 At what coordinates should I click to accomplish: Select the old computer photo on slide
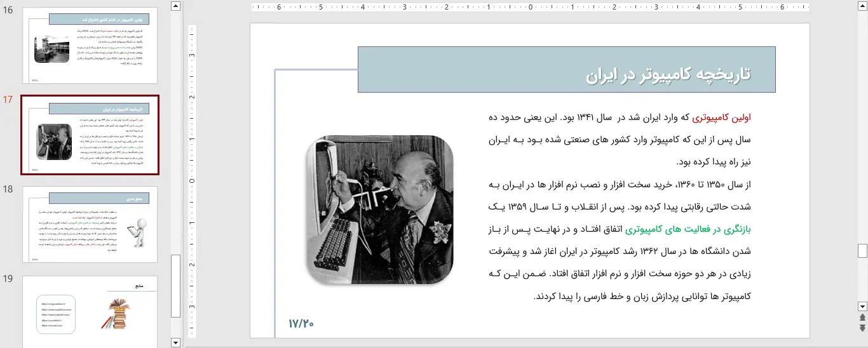pos(380,209)
